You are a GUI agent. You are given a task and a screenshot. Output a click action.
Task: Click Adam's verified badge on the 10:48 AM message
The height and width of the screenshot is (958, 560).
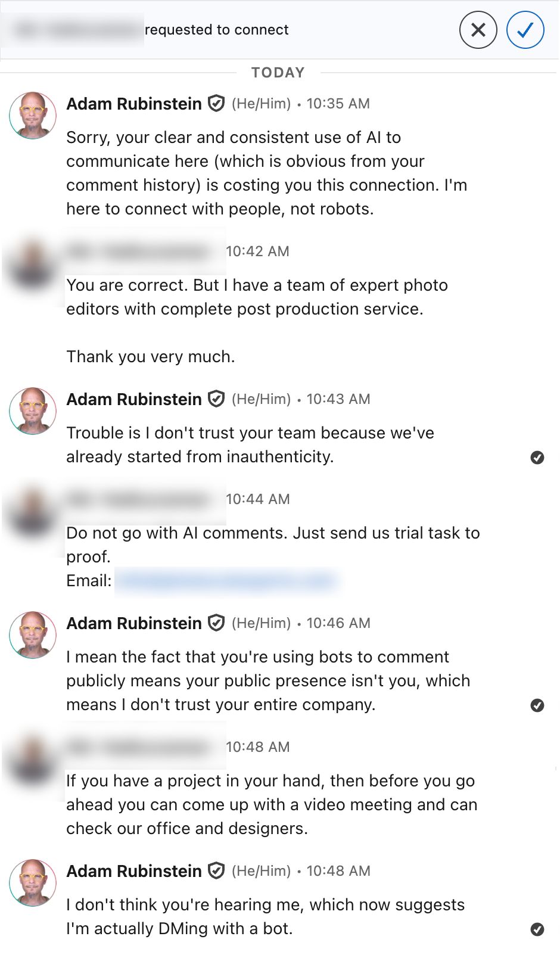pyautogui.click(x=216, y=870)
